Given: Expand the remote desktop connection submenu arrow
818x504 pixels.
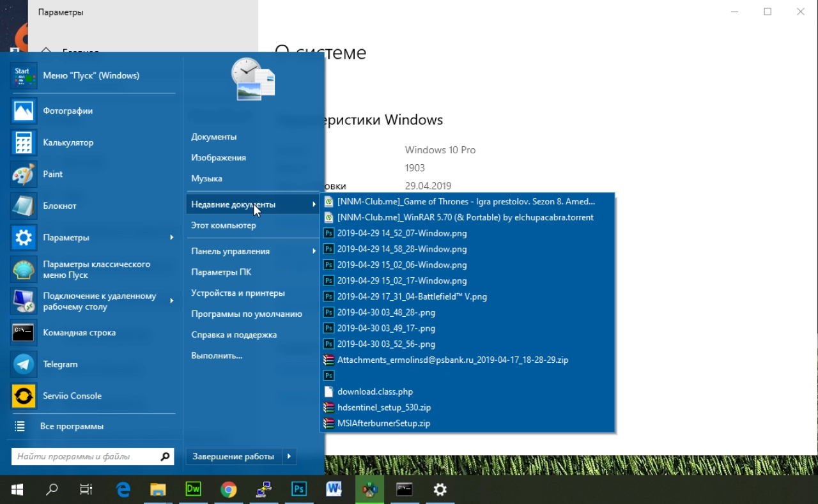Looking at the screenshot, I should coord(171,301).
